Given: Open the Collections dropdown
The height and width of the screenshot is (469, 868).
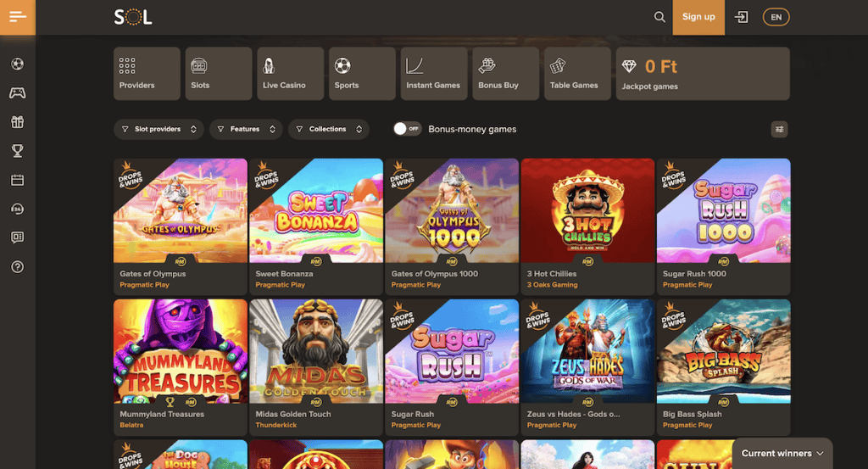Looking at the screenshot, I should point(328,129).
